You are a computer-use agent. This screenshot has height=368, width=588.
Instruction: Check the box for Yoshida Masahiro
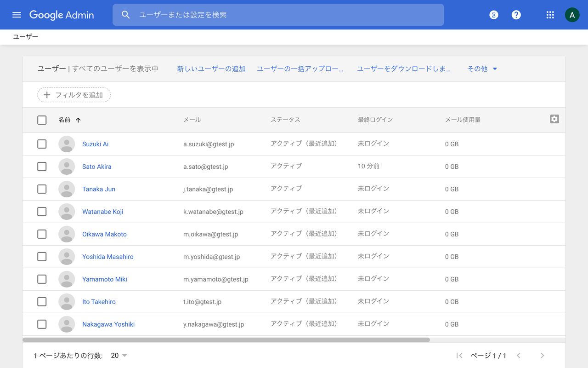pos(42,257)
